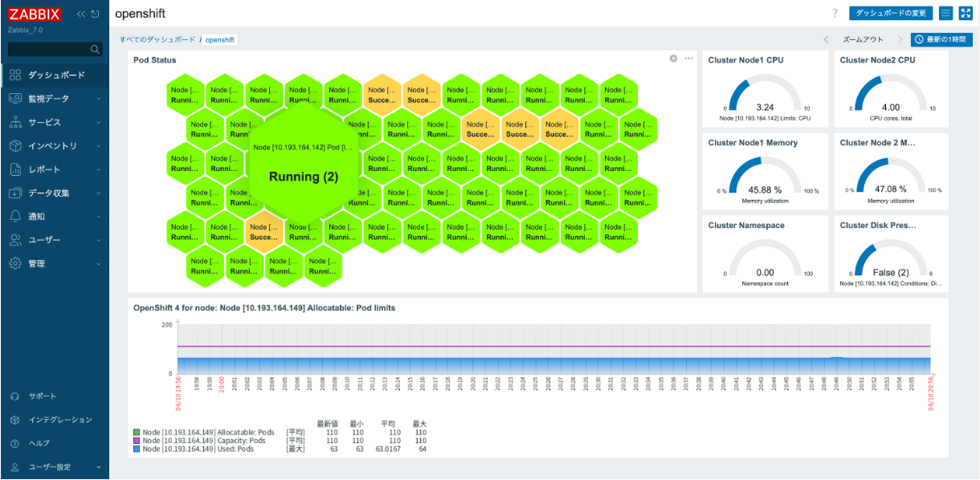Click the help question mark icon
The width and height of the screenshot is (980, 480).
[835, 13]
